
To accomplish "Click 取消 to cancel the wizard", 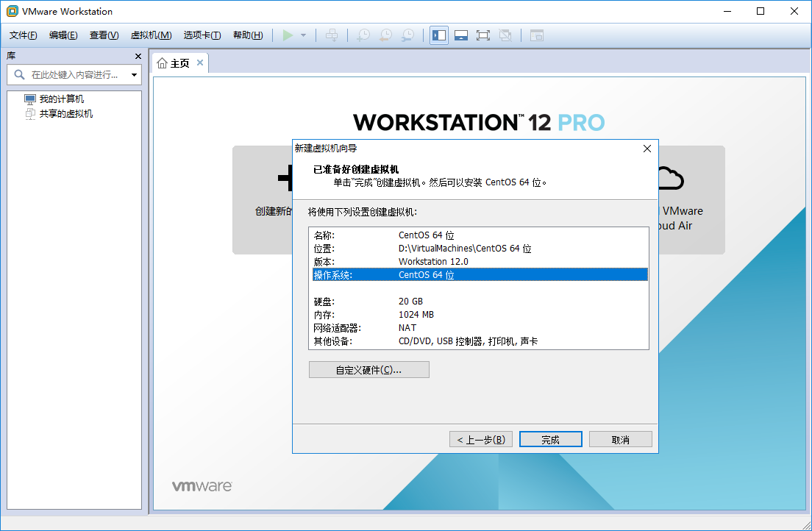I will 620,439.
